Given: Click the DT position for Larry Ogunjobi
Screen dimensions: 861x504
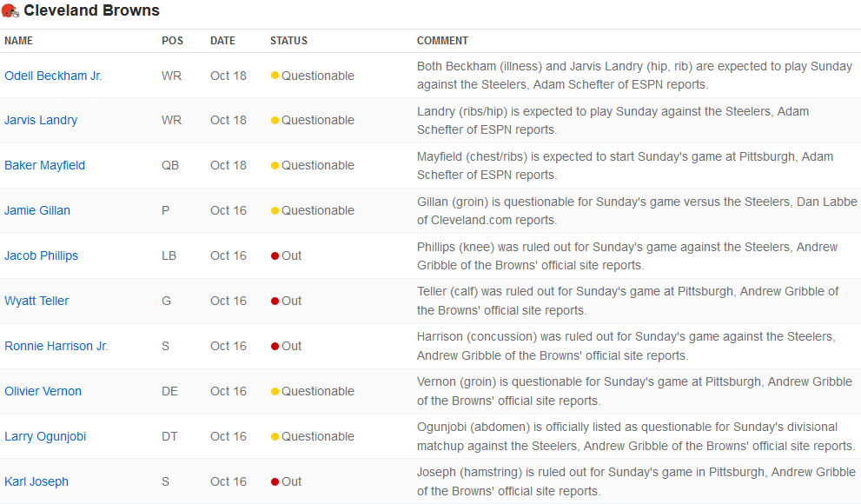Looking at the screenshot, I should point(169,436).
